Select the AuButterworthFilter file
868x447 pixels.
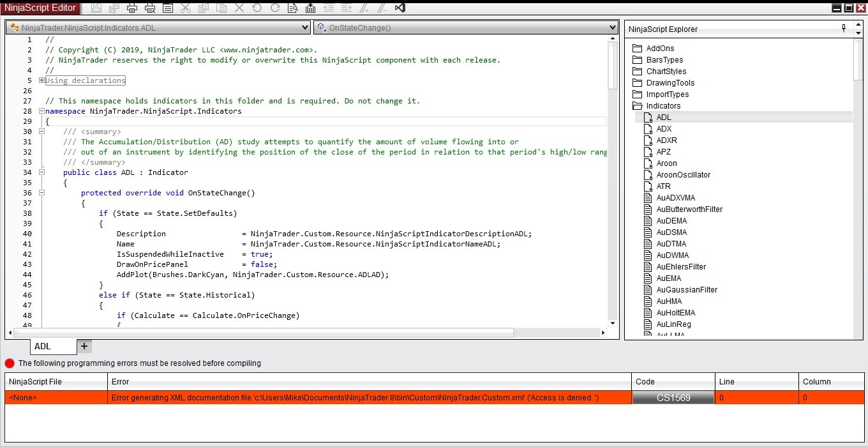pyautogui.click(x=682, y=209)
